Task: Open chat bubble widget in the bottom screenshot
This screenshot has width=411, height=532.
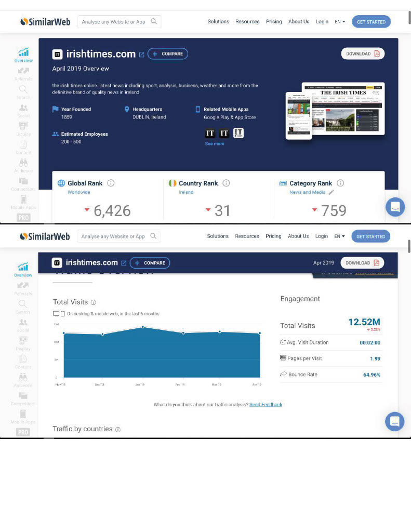Action: 395,421
